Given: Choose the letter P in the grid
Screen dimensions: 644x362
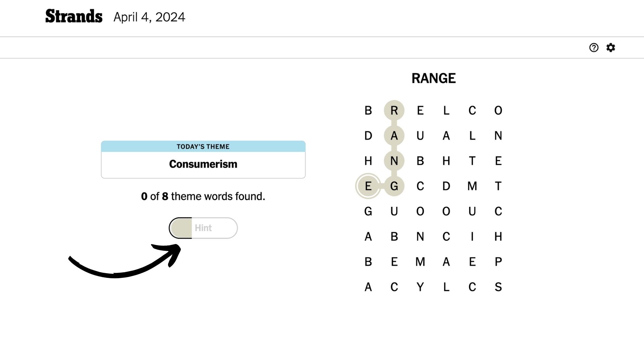Looking at the screenshot, I should coord(498,262).
